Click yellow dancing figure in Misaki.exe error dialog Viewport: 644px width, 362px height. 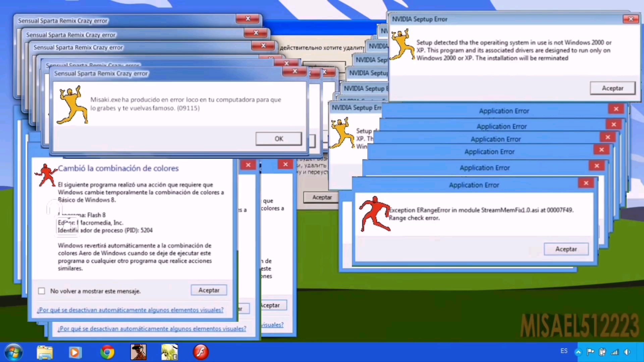pyautogui.click(x=73, y=105)
